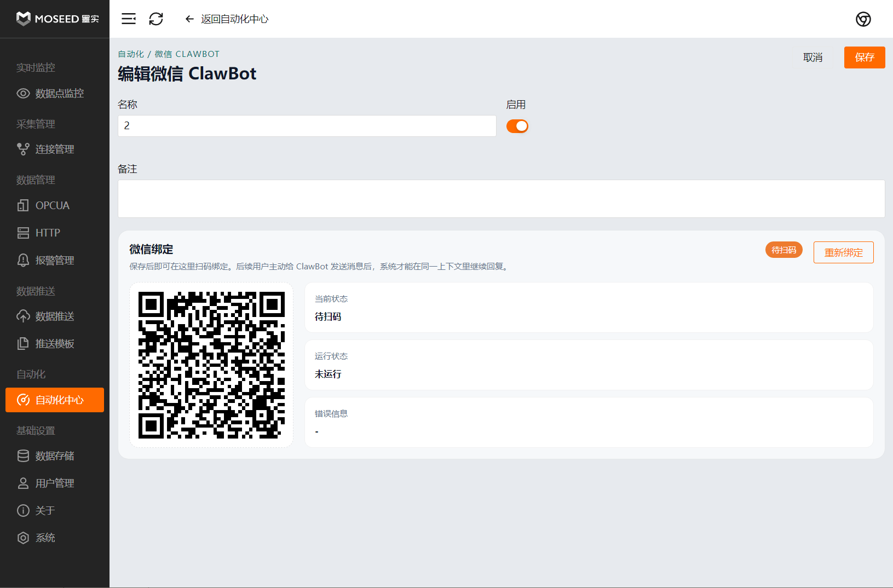Click the 错误信息 label
This screenshot has width=893, height=588.
click(331, 414)
